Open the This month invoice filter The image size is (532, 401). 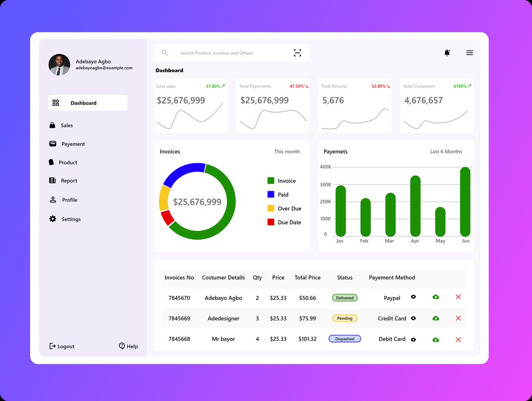287,151
